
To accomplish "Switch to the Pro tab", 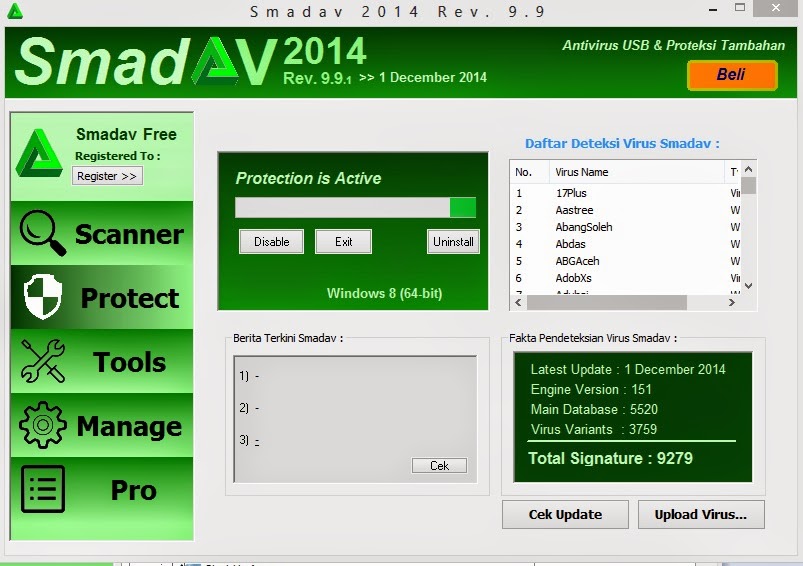I will coord(102,489).
